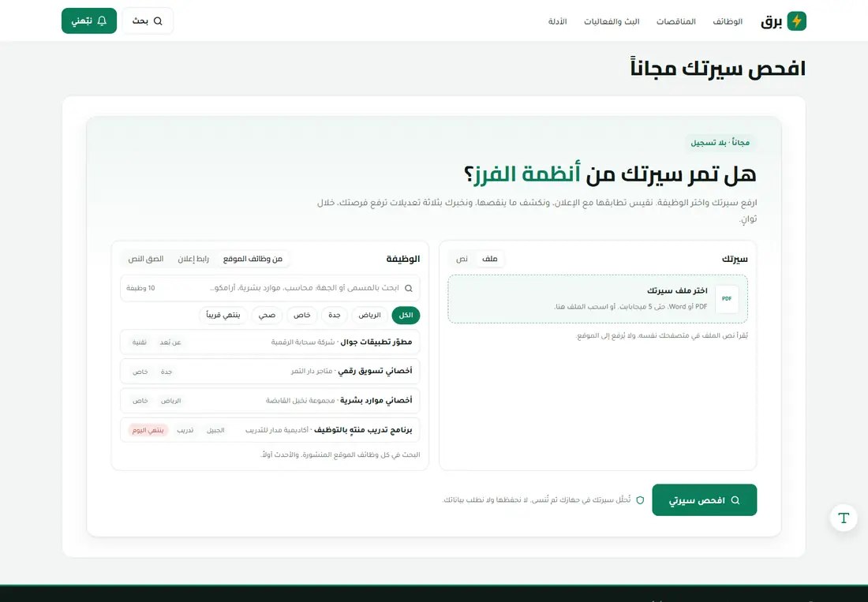The width and height of the screenshot is (868, 602).
Task: Select the رابط إعلان tab
Action: point(193,259)
